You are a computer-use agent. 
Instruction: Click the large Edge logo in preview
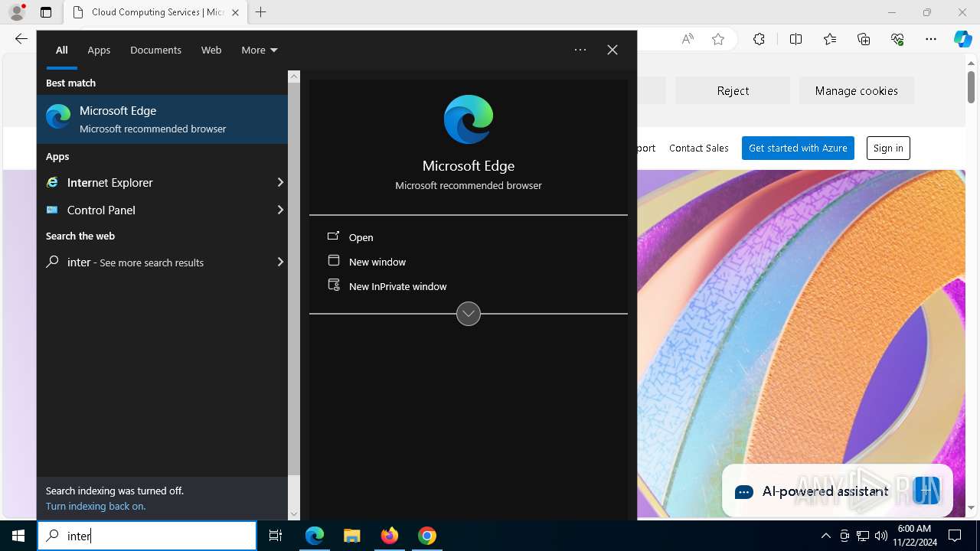coord(469,119)
